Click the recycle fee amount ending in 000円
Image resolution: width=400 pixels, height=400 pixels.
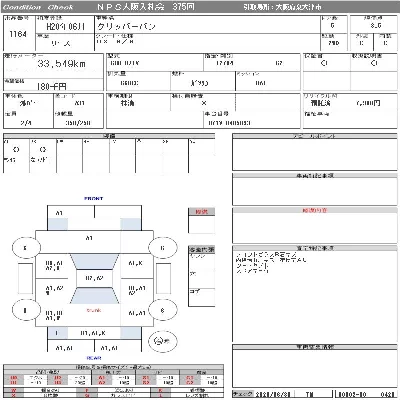[x=368, y=103]
